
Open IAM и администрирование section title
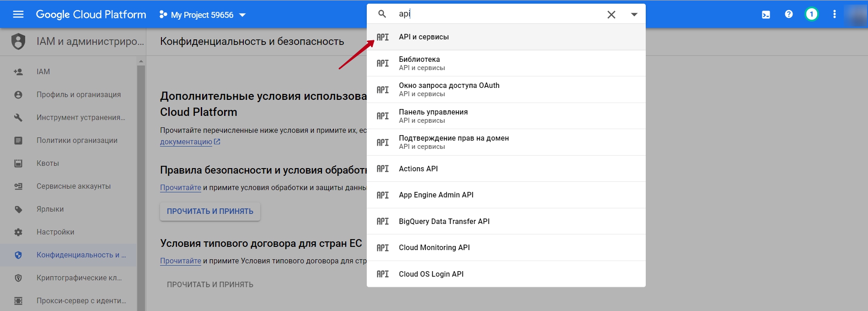pyautogui.click(x=90, y=41)
